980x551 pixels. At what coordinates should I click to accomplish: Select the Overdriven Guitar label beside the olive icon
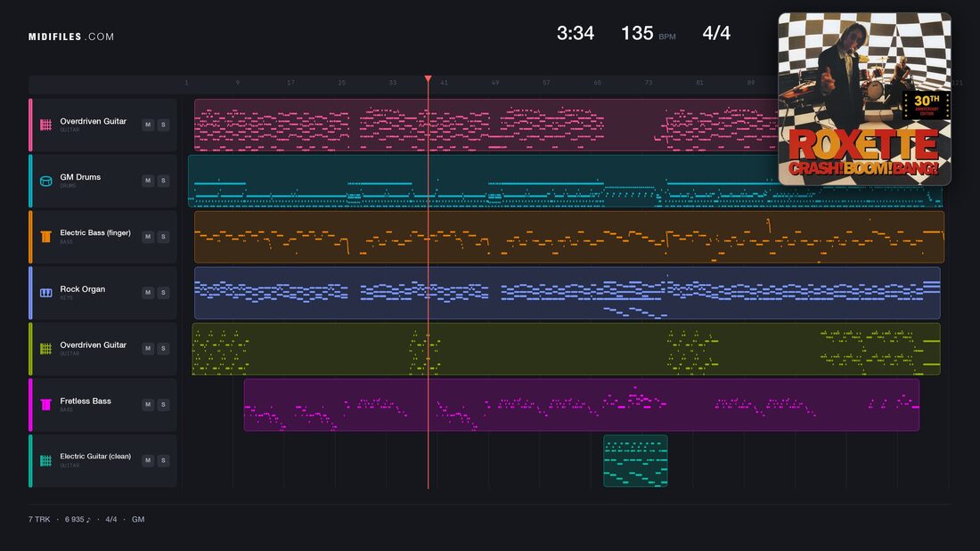tap(94, 344)
